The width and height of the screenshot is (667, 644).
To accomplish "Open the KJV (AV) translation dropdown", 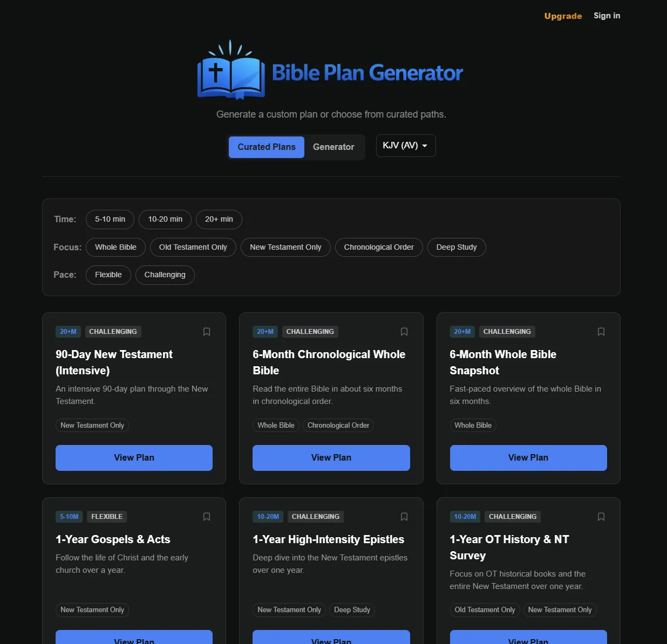I will [405, 146].
